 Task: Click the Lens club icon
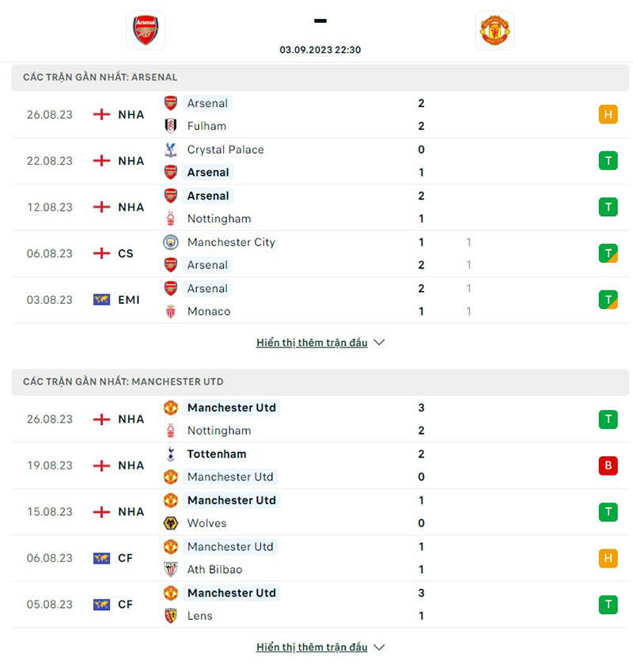[171, 616]
